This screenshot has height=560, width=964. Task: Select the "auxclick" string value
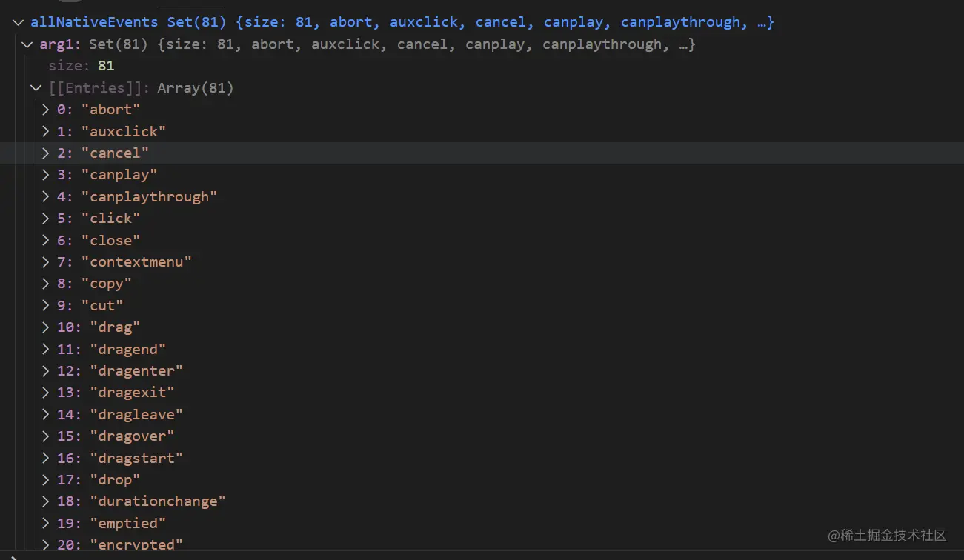pos(124,131)
